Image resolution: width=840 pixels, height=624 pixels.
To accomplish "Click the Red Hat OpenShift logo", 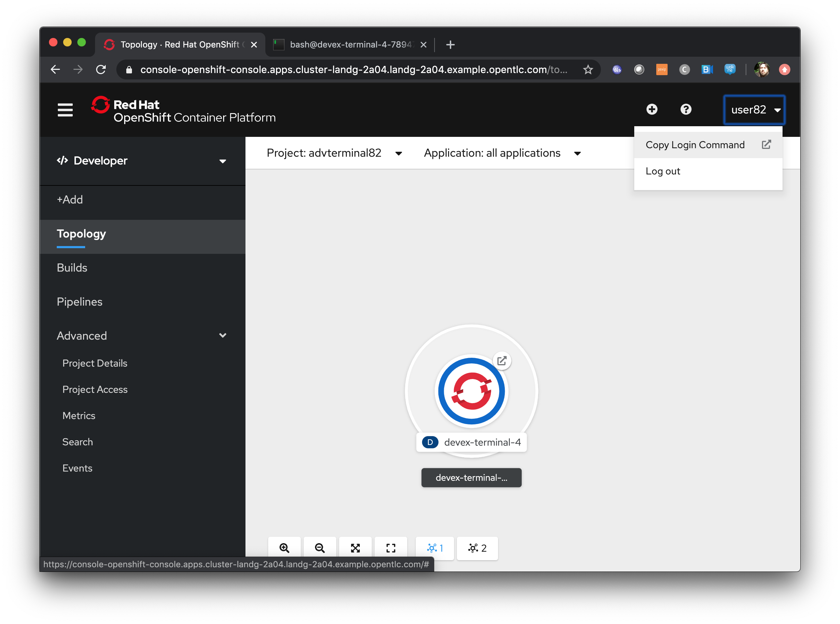I will 183,110.
